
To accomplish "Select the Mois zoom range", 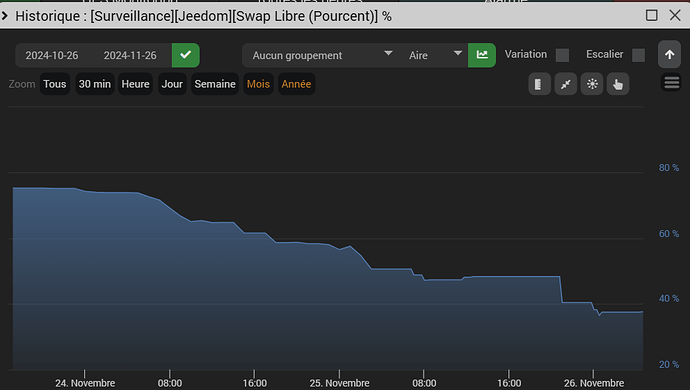I will (x=258, y=84).
